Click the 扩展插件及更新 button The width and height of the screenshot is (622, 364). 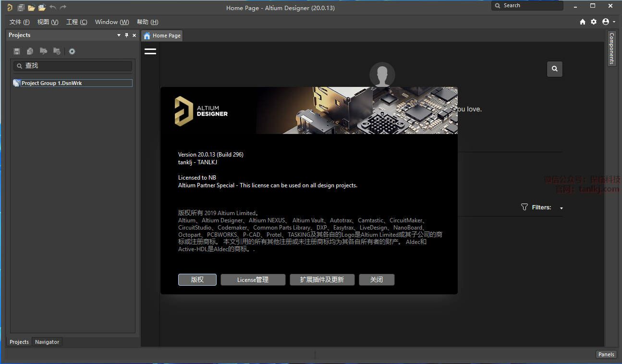(322, 279)
